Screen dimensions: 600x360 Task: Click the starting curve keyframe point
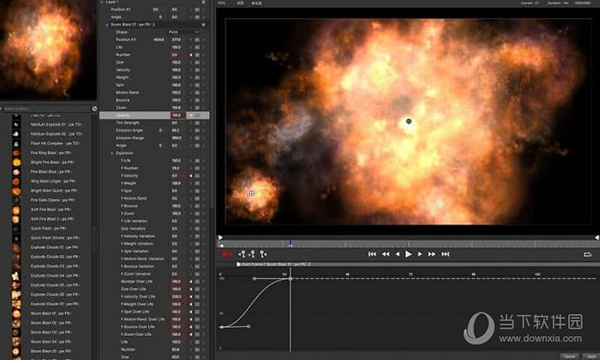222,327
